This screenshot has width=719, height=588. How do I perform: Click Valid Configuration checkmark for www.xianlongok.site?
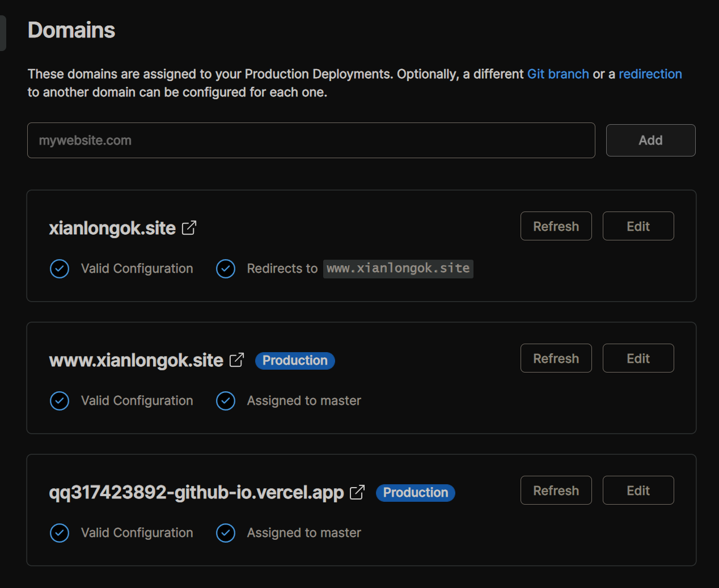pyautogui.click(x=60, y=401)
